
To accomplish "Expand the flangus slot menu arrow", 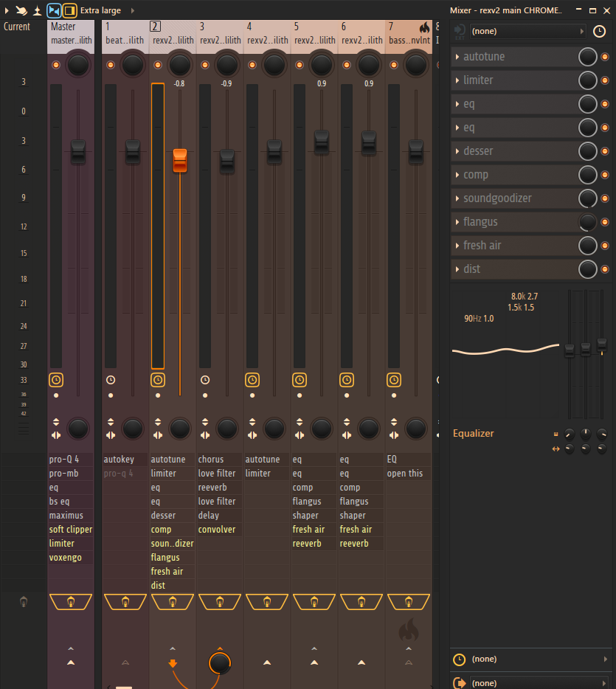I will coord(457,222).
